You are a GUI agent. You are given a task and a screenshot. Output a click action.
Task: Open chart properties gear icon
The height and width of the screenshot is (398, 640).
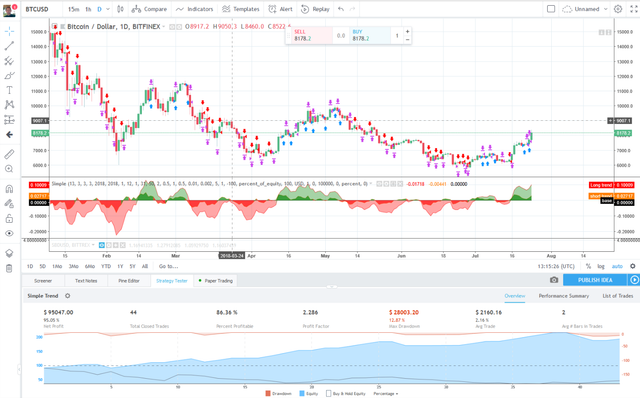[618, 9]
